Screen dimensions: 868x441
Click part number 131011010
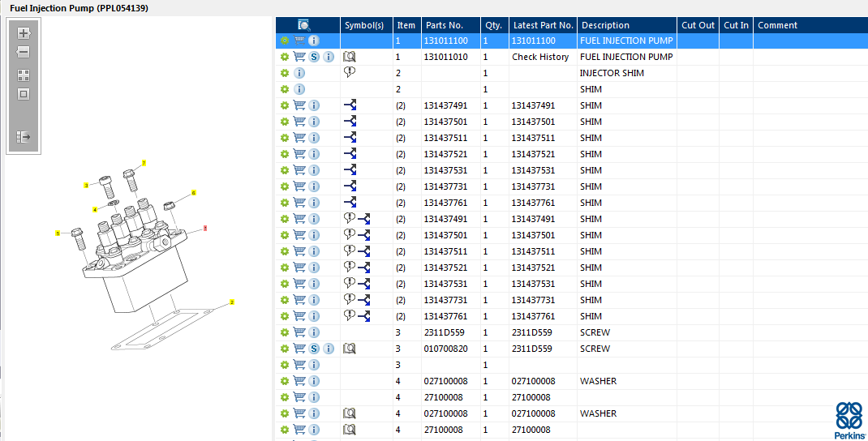(445, 57)
